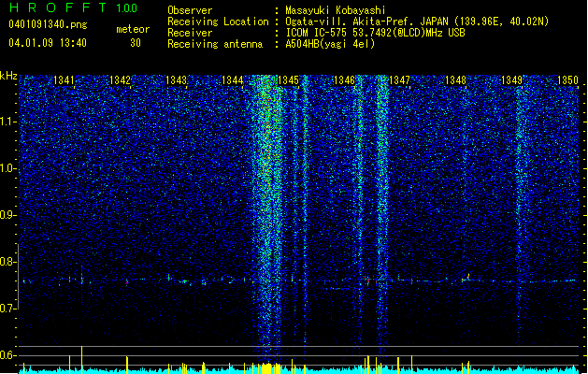Select antenna value A504HB(yagi 4el)

330,44
